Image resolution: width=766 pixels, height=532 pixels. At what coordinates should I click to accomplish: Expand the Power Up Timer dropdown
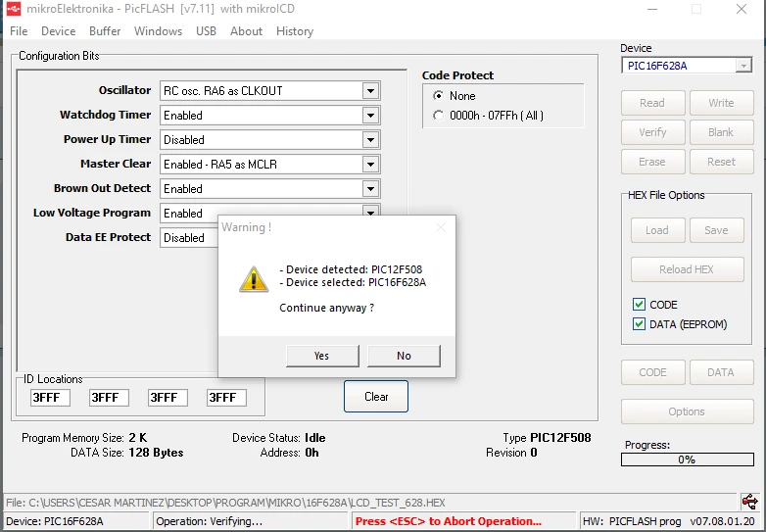(370, 140)
